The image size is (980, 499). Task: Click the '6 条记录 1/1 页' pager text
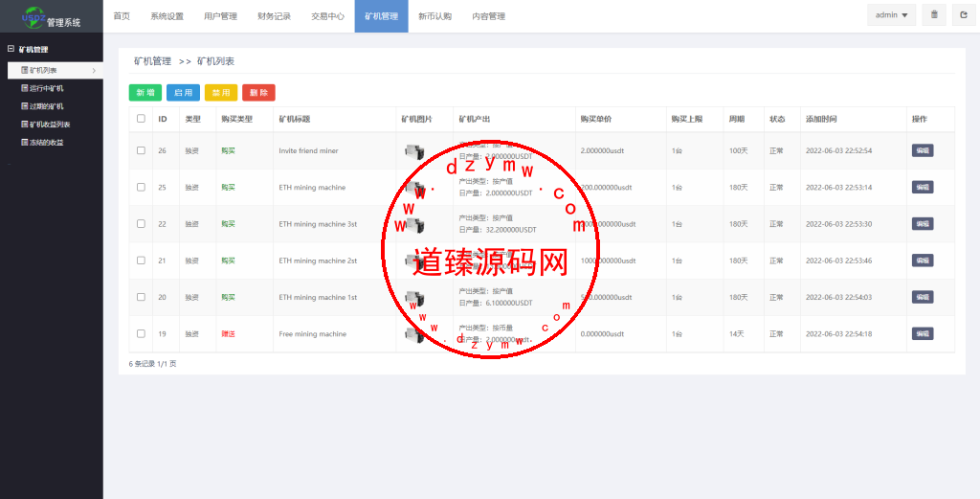(x=152, y=363)
